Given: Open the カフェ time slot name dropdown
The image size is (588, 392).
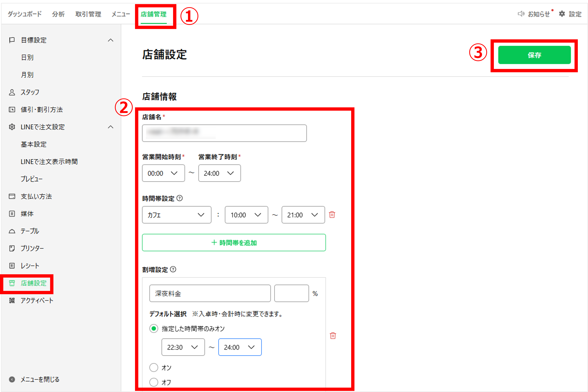Looking at the screenshot, I should click(177, 215).
